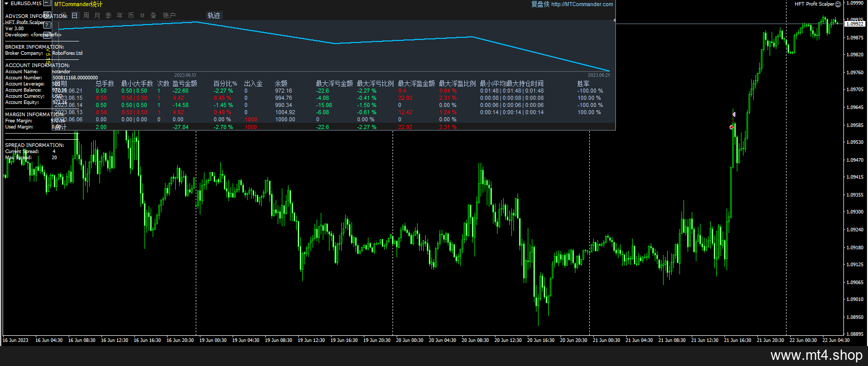Click the max floating profit 12.42 cell
The height and width of the screenshot is (366, 868).
pos(405,113)
